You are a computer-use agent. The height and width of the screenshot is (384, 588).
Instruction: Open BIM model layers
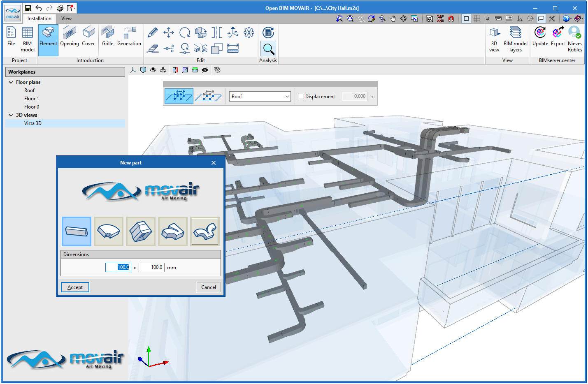click(x=516, y=40)
